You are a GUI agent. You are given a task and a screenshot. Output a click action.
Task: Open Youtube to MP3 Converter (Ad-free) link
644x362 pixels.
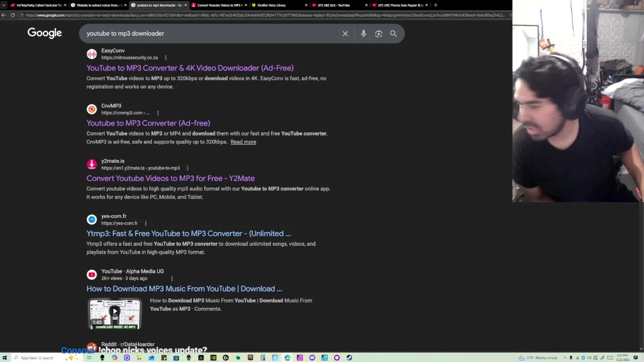click(x=148, y=123)
